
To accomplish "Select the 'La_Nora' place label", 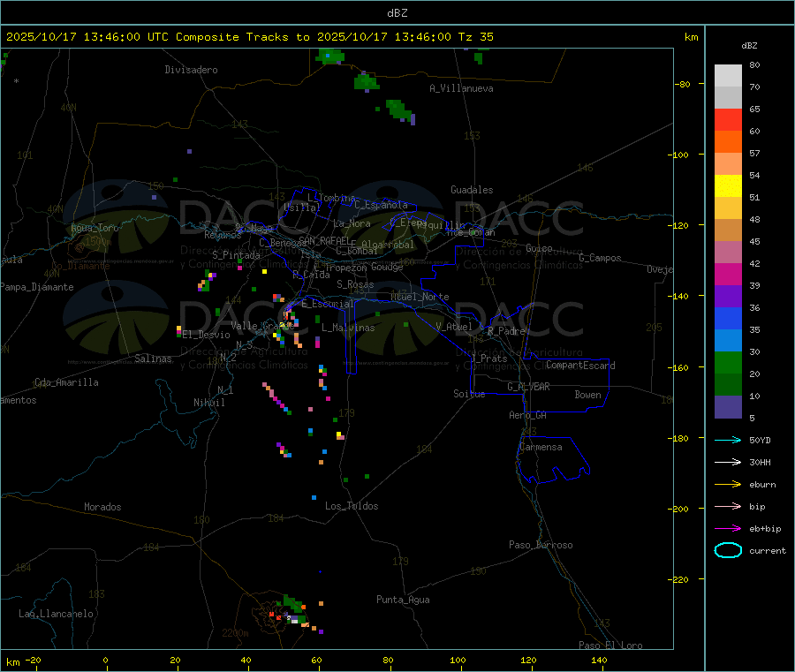I will pos(352,223).
